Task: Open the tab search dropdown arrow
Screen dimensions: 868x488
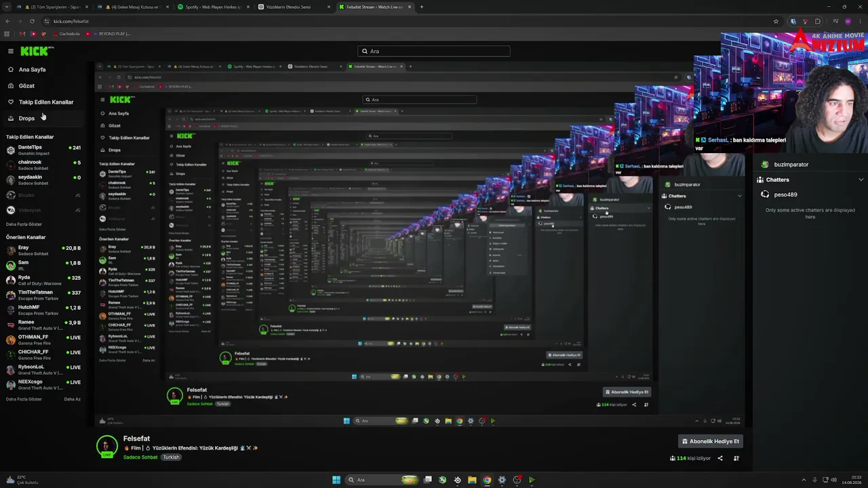Action: tap(7, 7)
